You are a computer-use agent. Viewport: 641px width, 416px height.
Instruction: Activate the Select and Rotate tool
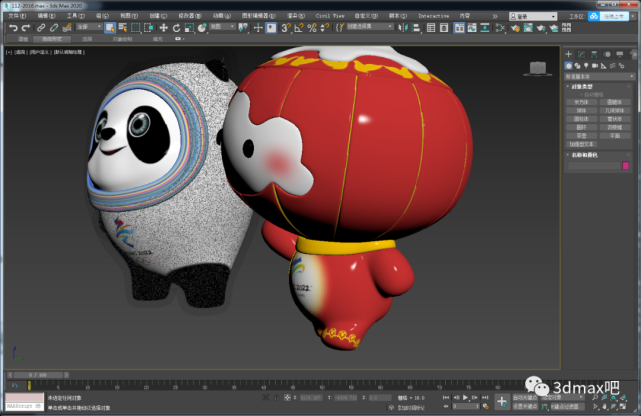point(176,28)
